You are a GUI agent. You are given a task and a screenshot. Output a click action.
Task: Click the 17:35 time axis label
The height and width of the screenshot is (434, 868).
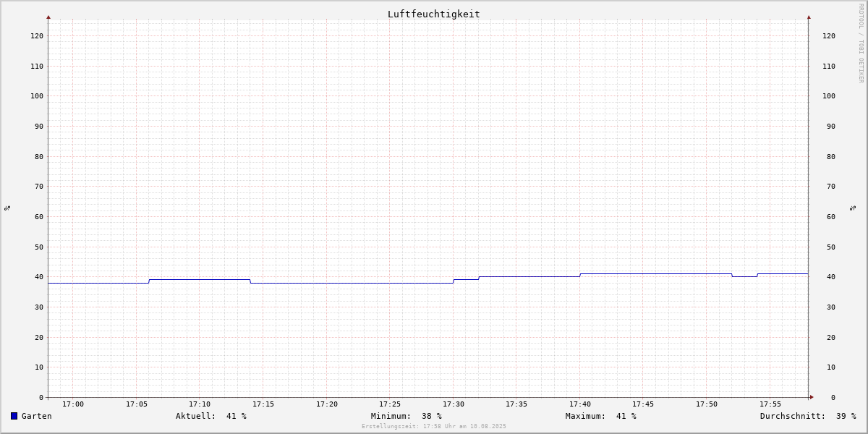point(516,404)
